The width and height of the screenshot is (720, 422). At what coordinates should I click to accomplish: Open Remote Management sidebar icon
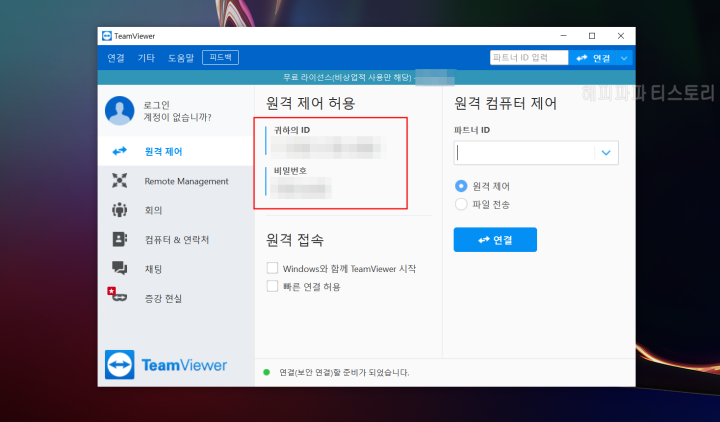119,180
